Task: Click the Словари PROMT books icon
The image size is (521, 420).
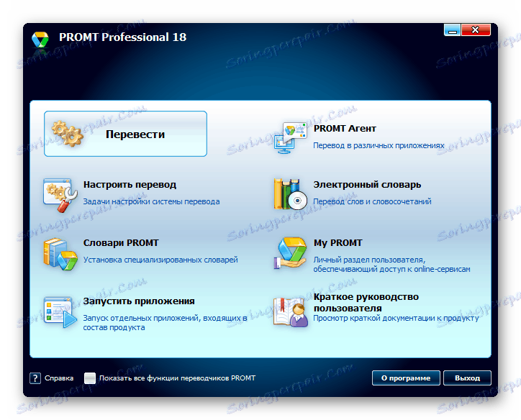Action: (60, 254)
